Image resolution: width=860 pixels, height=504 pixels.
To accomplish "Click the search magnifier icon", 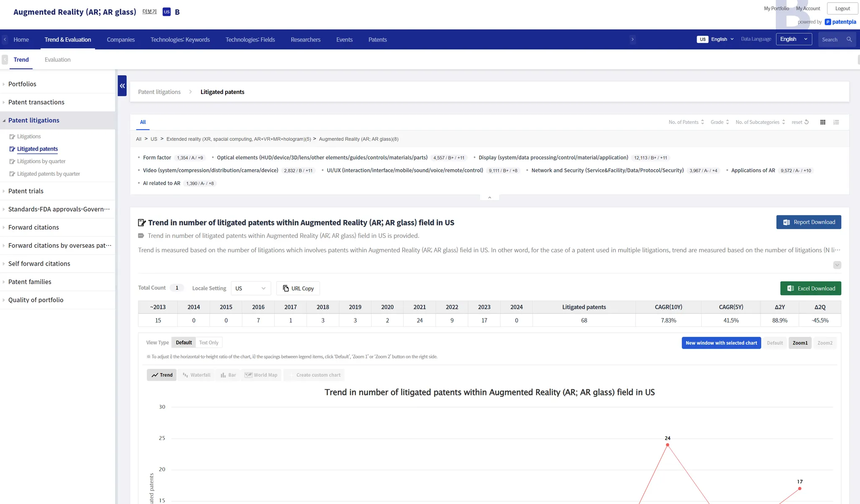I will click(x=849, y=39).
